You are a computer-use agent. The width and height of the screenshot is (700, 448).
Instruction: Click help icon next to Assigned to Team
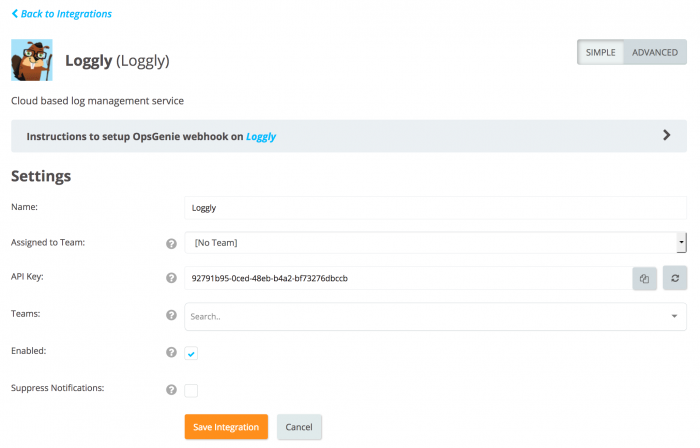(171, 243)
